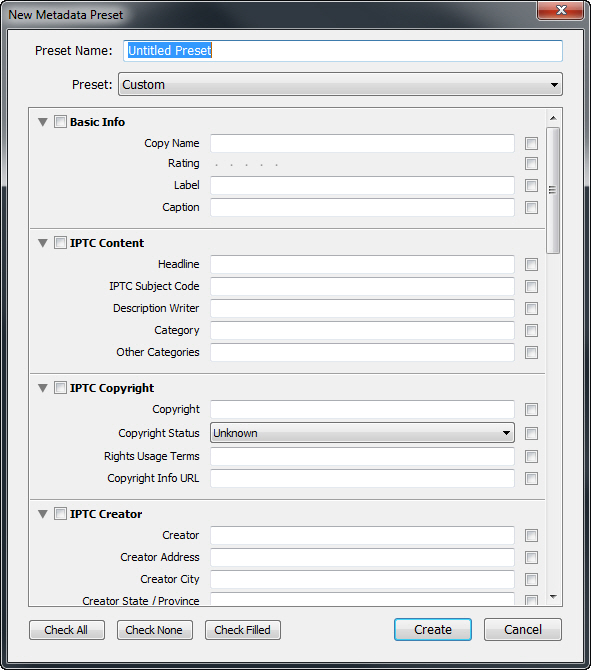The height and width of the screenshot is (670, 591).
Task: Click Create to save the preset
Action: click(x=433, y=629)
